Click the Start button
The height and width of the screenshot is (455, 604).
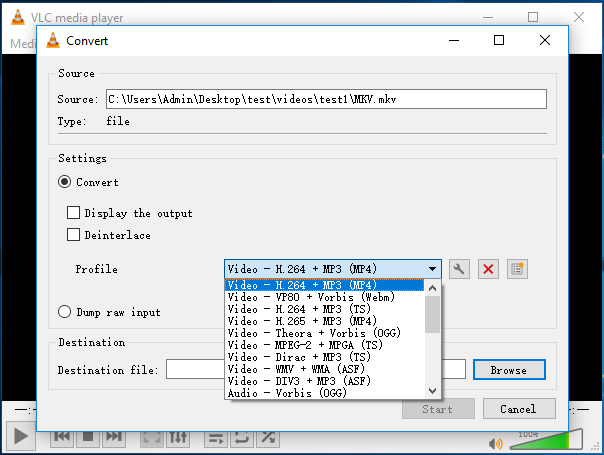pos(438,408)
